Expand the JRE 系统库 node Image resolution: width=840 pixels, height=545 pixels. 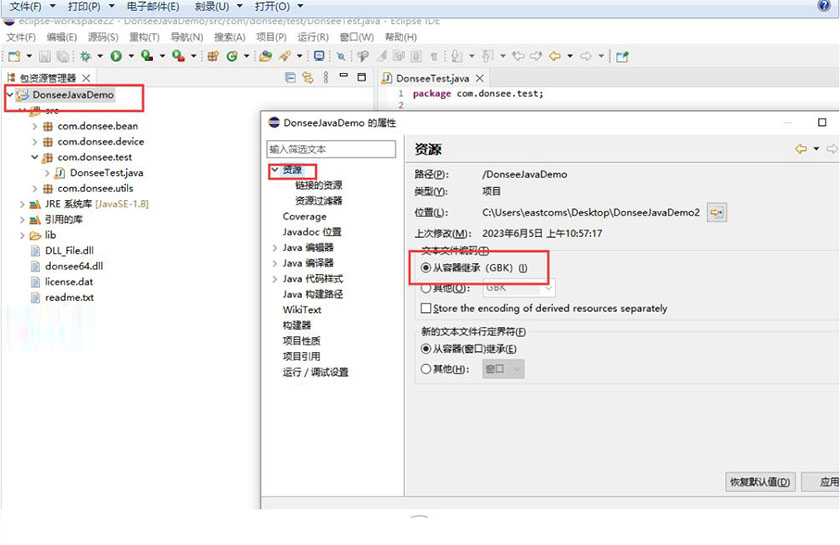[22, 204]
